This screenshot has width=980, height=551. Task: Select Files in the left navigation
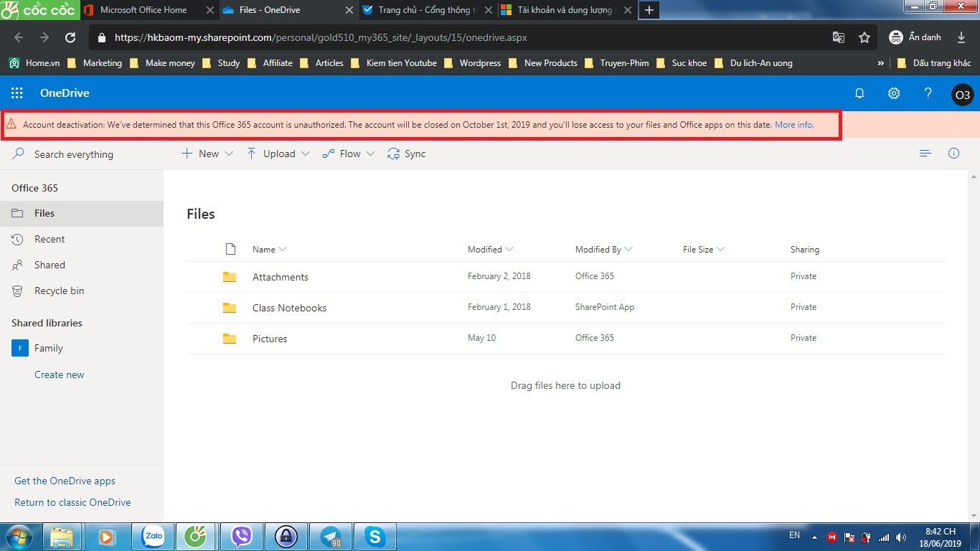pos(82,213)
